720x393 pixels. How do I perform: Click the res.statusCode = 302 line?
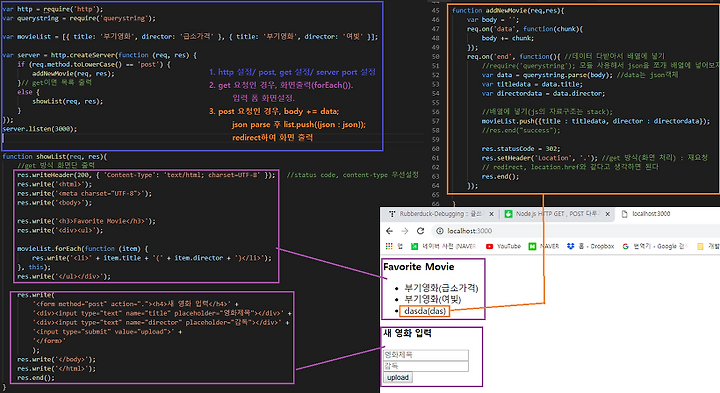tap(521, 149)
